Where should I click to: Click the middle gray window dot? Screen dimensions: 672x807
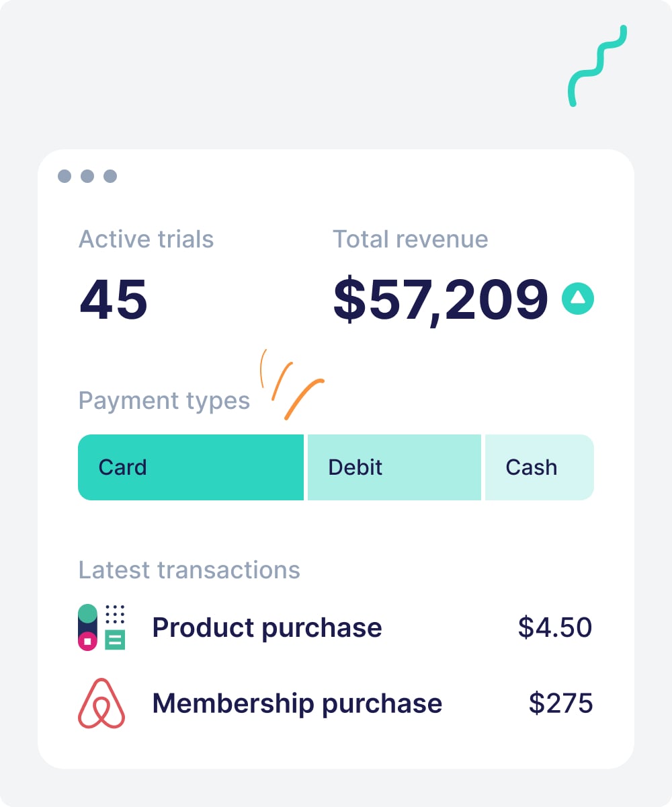tap(87, 176)
